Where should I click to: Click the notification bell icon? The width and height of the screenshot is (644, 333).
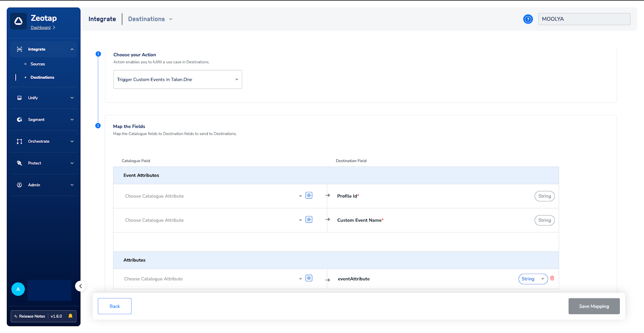pyautogui.click(x=70, y=316)
